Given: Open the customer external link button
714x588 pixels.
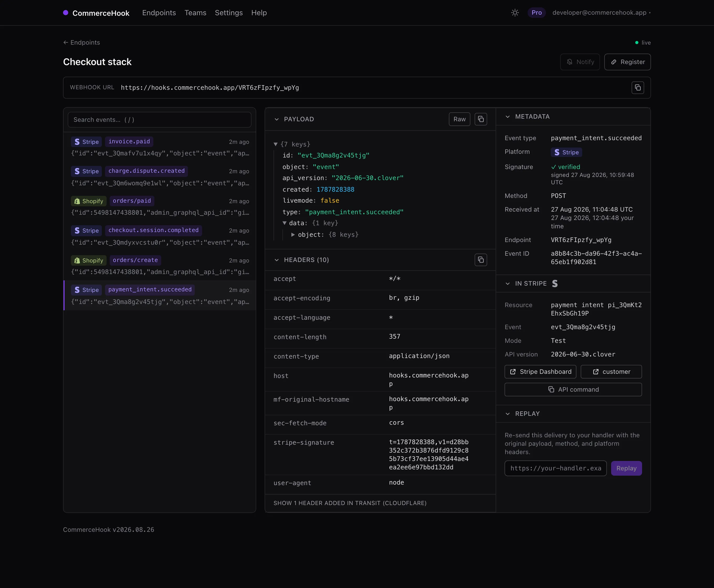Looking at the screenshot, I should click(611, 371).
